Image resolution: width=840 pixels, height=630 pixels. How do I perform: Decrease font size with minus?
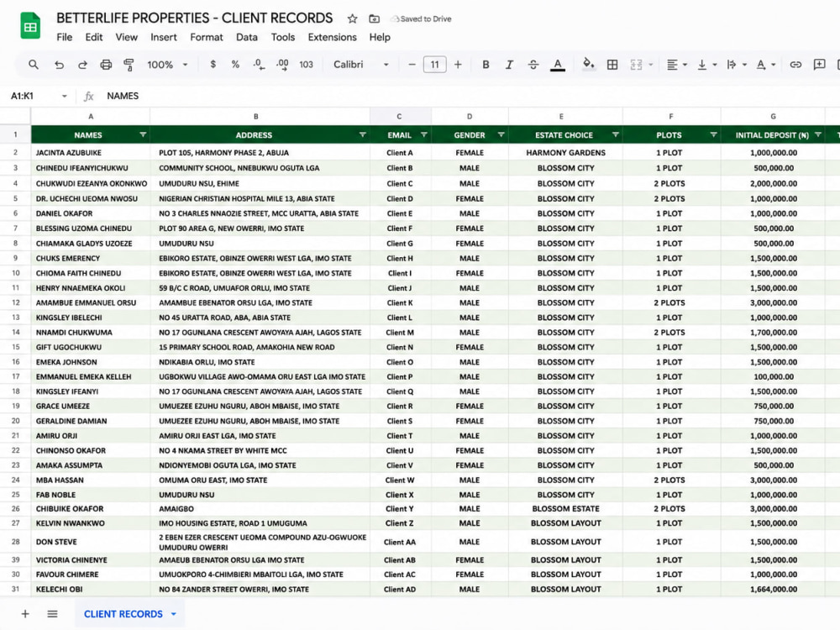pos(412,65)
